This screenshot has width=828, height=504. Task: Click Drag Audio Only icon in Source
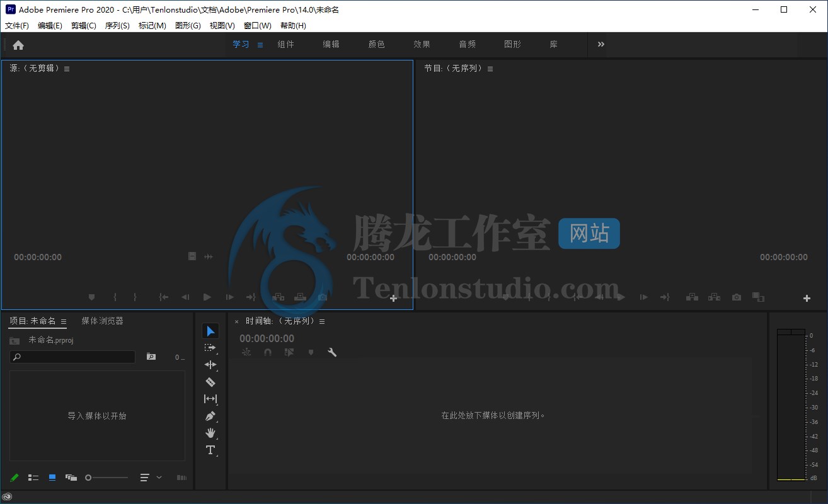[x=209, y=256]
